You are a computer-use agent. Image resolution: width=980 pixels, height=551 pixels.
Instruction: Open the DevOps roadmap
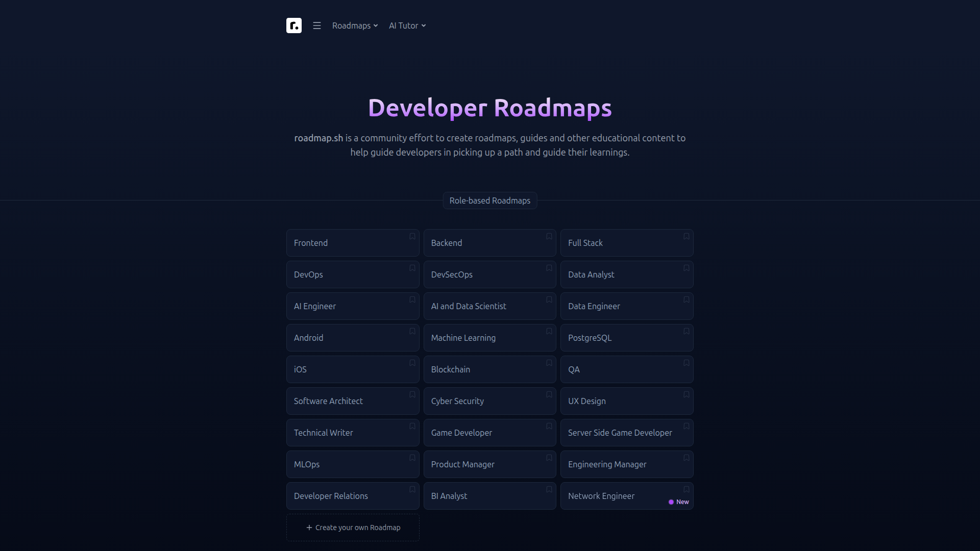353,274
